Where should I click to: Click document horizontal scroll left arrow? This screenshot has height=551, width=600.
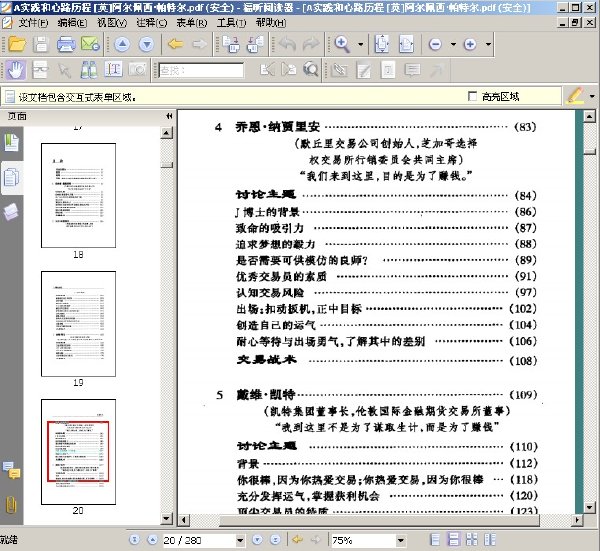pos(184,520)
